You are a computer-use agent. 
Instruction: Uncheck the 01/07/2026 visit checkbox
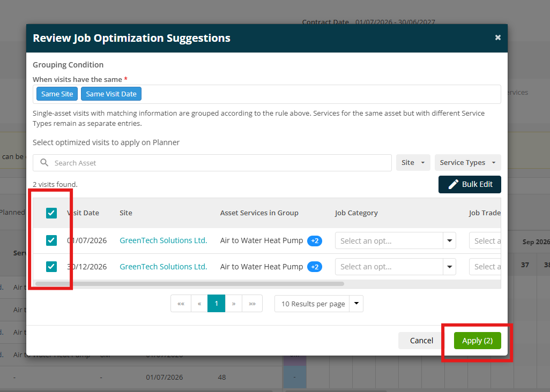pos(51,240)
